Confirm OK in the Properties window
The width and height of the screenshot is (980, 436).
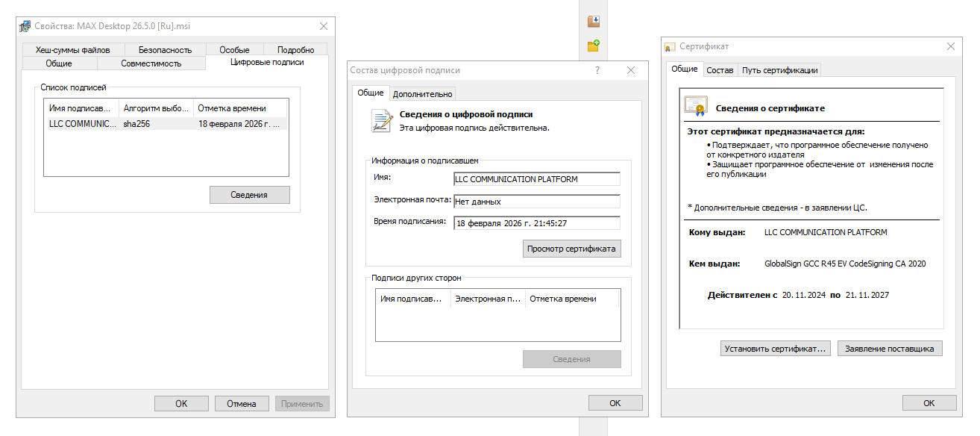[181, 404]
